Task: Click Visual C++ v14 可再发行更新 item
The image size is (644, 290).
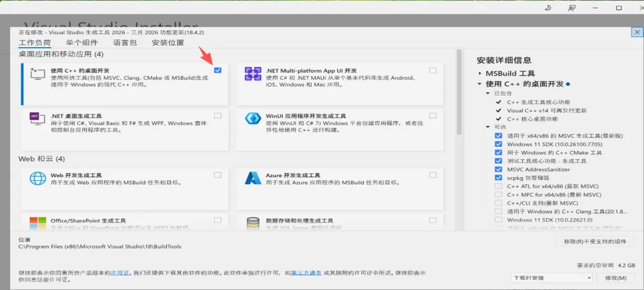Action: click(x=547, y=110)
